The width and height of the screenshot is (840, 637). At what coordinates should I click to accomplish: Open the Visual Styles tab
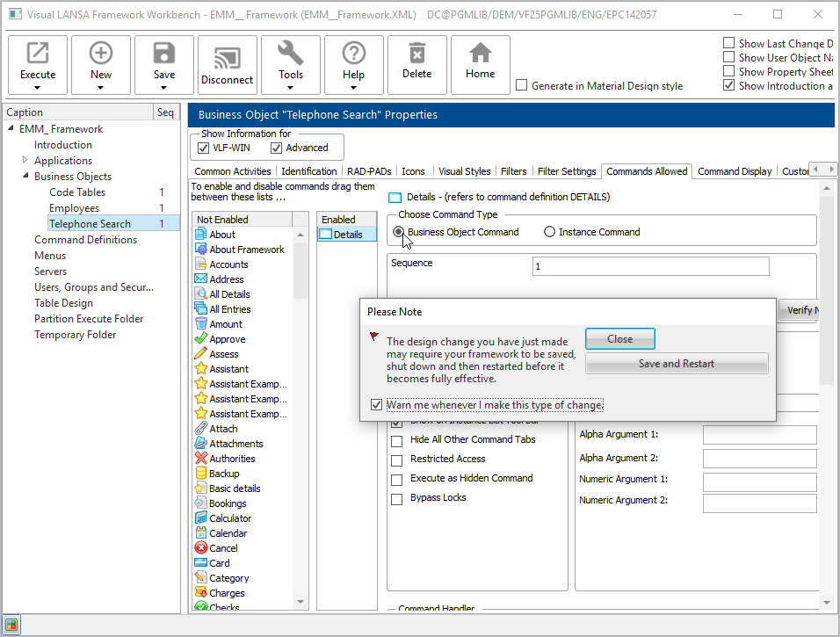pos(465,171)
